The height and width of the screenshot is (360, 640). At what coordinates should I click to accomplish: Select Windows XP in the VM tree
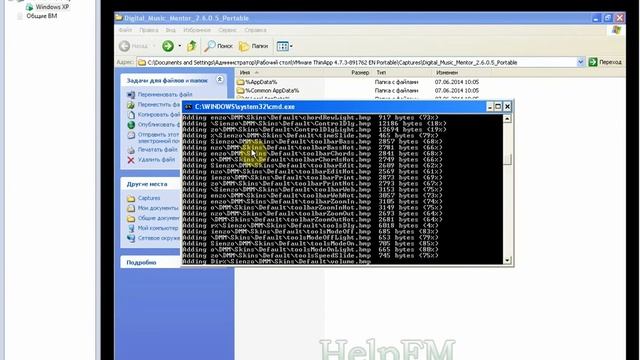[x=52, y=7]
